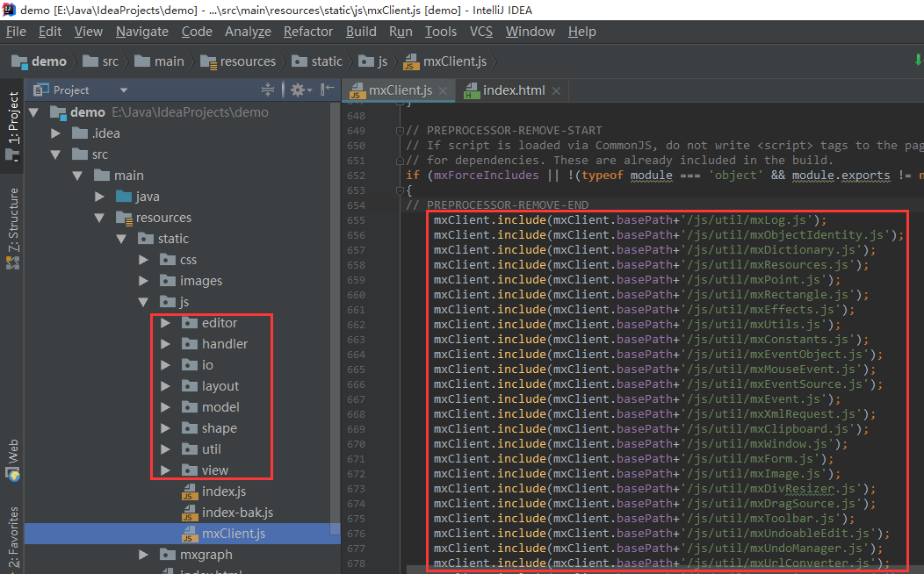Open the File menu
Image resolution: width=924 pixels, height=574 pixels.
pos(16,32)
